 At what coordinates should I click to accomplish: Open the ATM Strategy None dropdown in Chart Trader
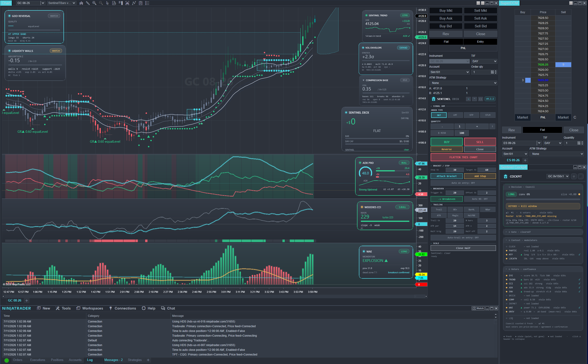(463, 83)
